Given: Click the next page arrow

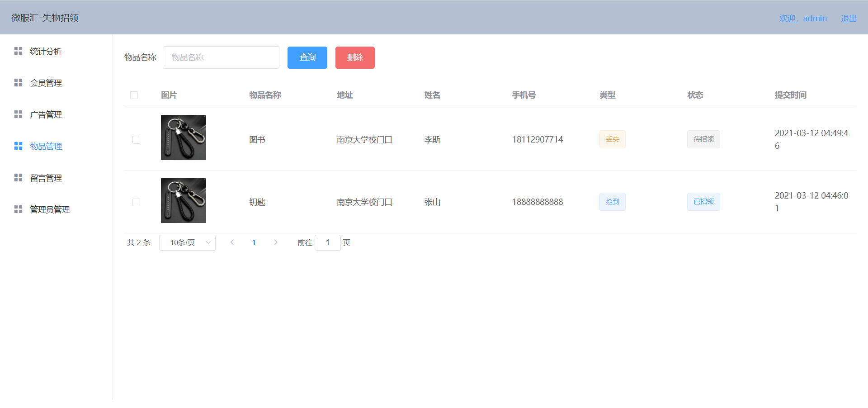Looking at the screenshot, I should click(276, 242).
